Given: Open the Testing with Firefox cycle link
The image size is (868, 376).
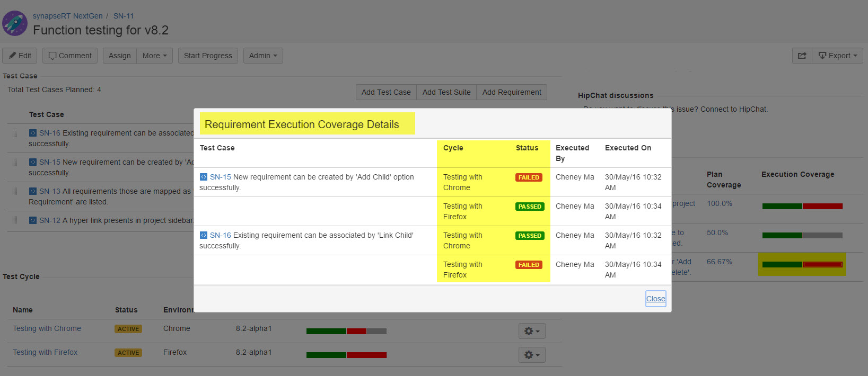Looking at the screenshot, I should click(x=45, y=352).
